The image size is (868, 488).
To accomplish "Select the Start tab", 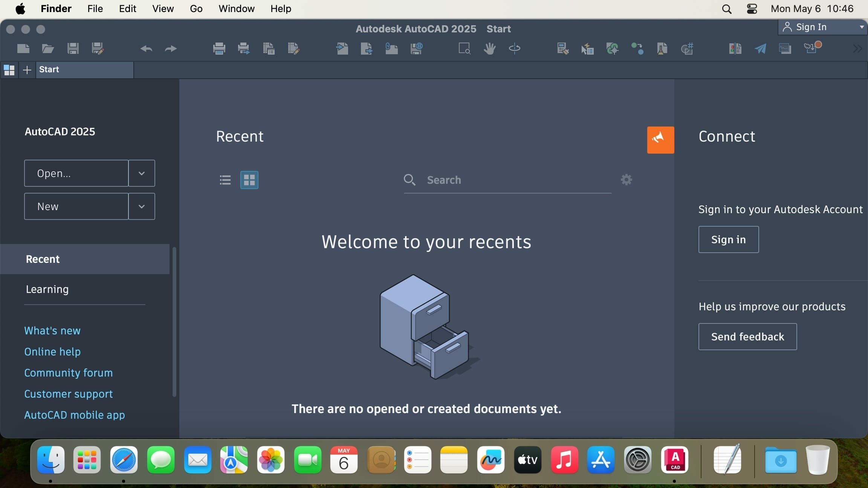I will [x=85, y=70].
